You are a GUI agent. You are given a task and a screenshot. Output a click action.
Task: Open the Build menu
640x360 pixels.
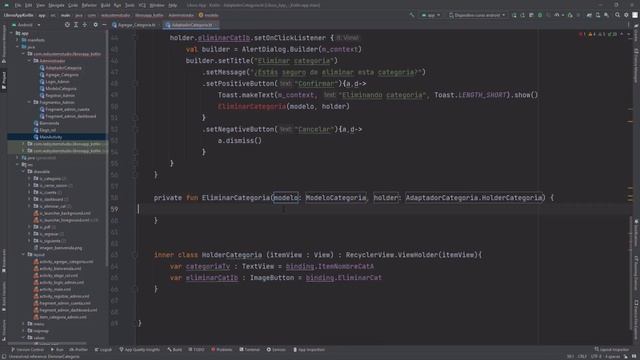pos(105,5)
